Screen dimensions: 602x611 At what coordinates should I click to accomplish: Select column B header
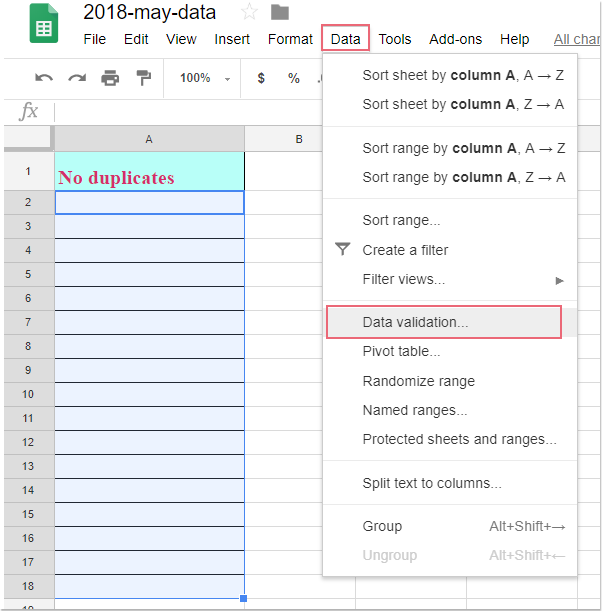point(299,139)
